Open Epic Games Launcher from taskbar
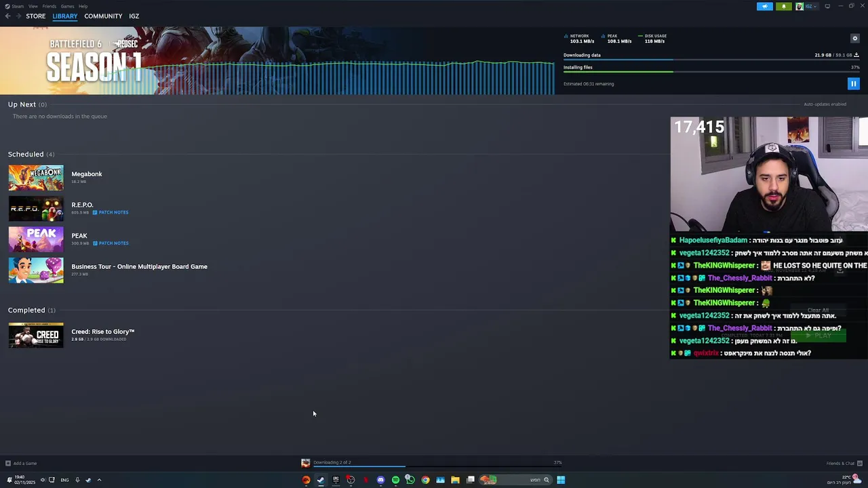Viewport: 868px width, 488px height. tap(336, 480)
